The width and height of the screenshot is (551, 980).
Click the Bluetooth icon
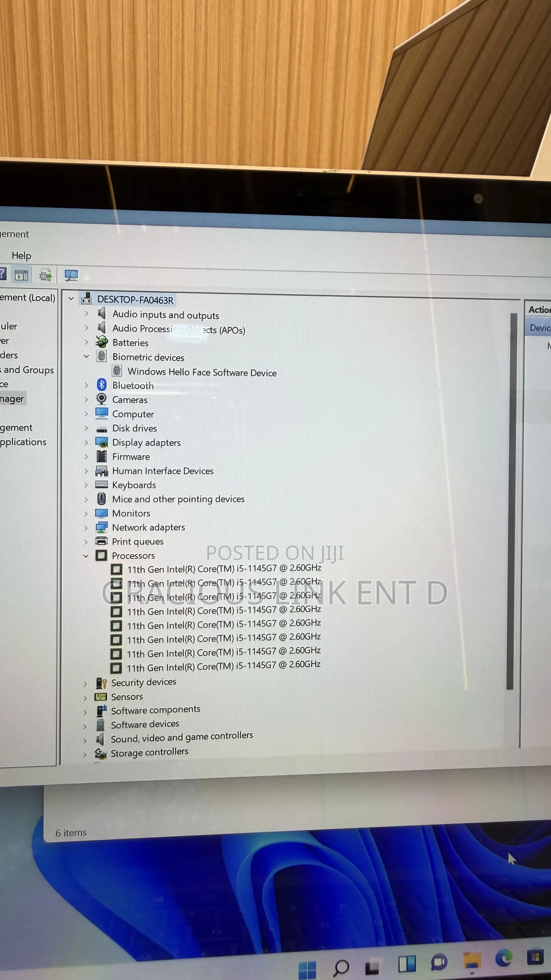pos(102,385)
